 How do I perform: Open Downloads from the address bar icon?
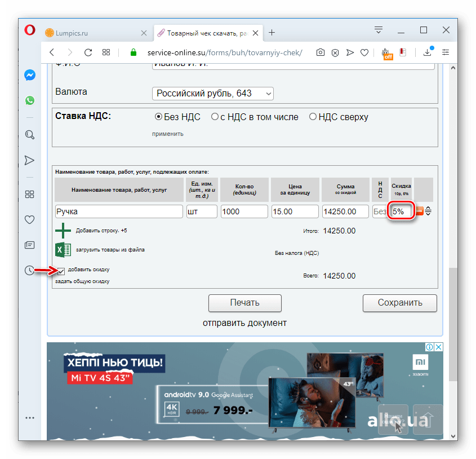pos(427,52)
